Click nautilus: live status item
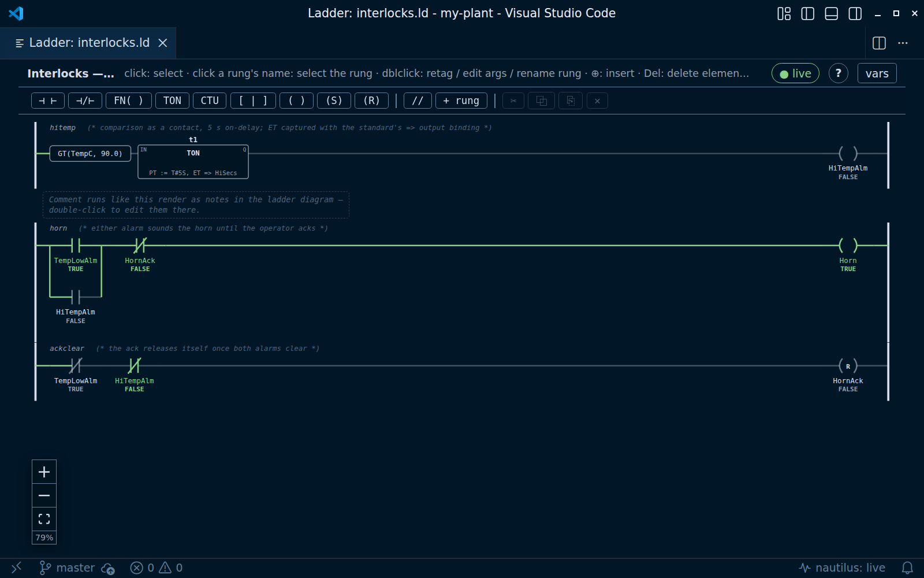Image resolution: width=924 pixels, height=578 pixels. (842, 568)
